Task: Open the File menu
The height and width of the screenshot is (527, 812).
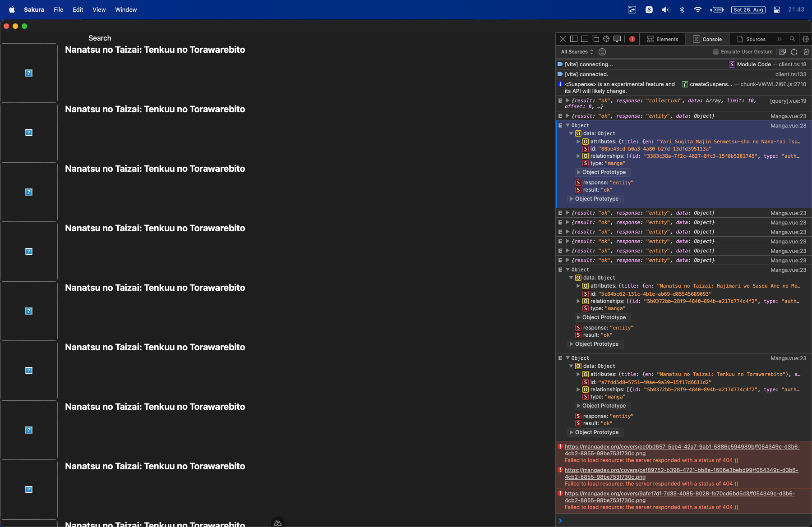Action: point(59,9)
